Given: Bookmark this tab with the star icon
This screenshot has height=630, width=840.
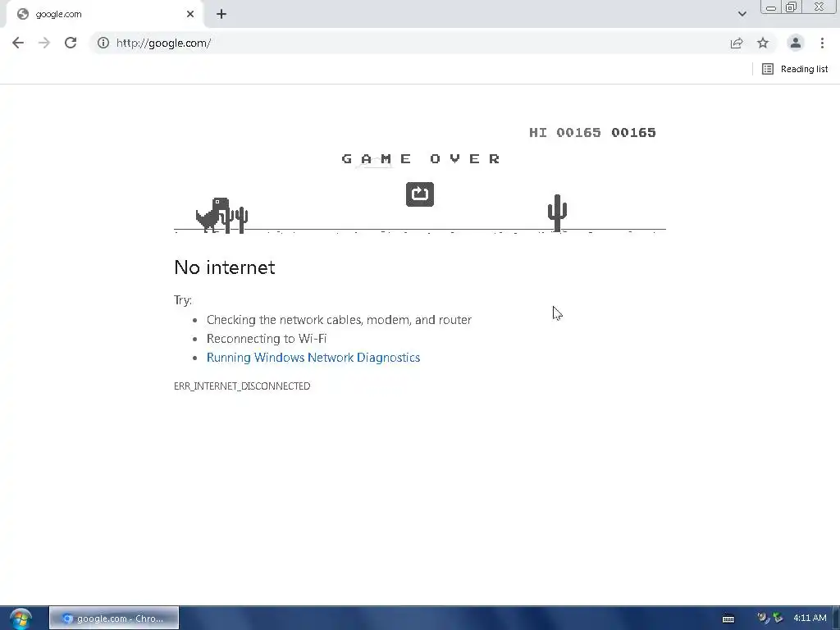Looking at the screenshot, I should (x=763, y=43).
